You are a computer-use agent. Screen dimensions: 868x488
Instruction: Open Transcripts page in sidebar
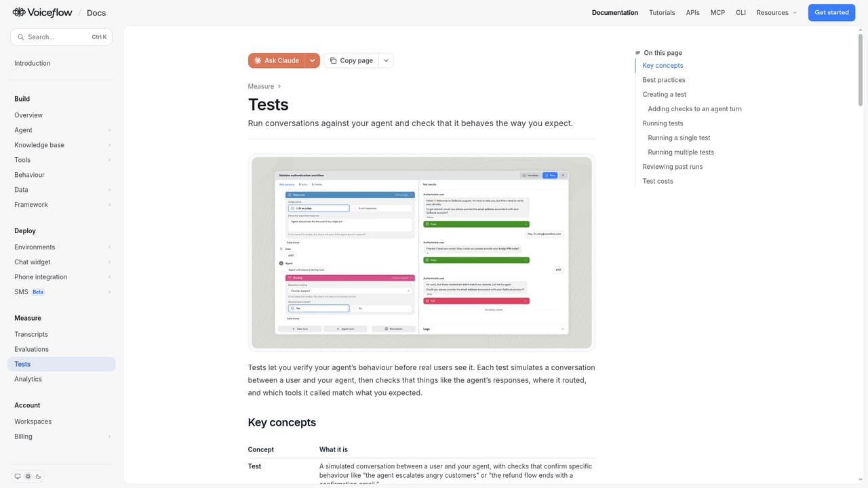[62, 334]
